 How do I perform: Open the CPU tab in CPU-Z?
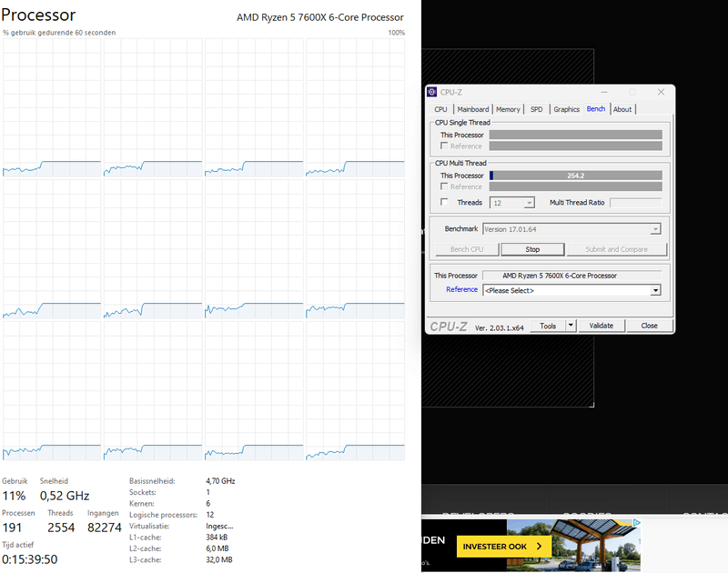tap(440, 109)
